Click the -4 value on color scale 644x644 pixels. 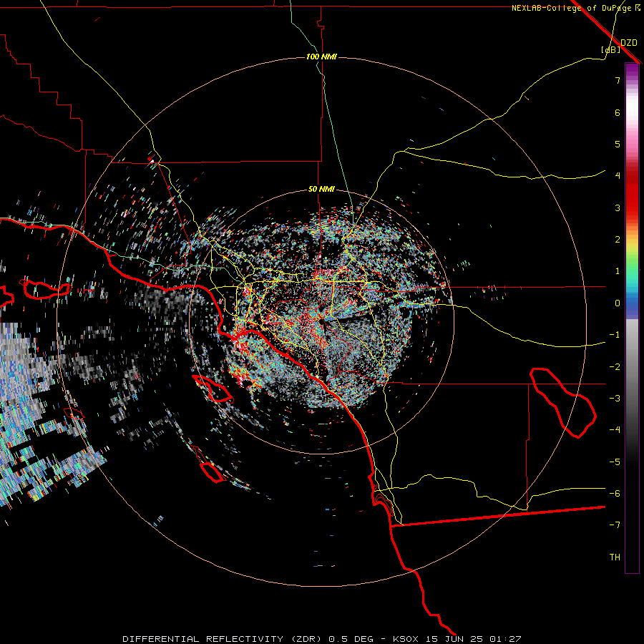[x=615, y=429]
